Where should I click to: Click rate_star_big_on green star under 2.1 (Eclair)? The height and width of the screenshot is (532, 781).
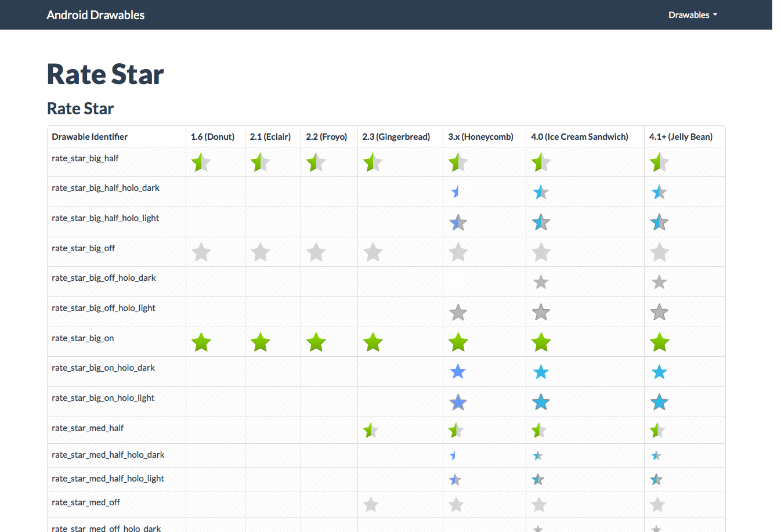[x=261, y=342]
